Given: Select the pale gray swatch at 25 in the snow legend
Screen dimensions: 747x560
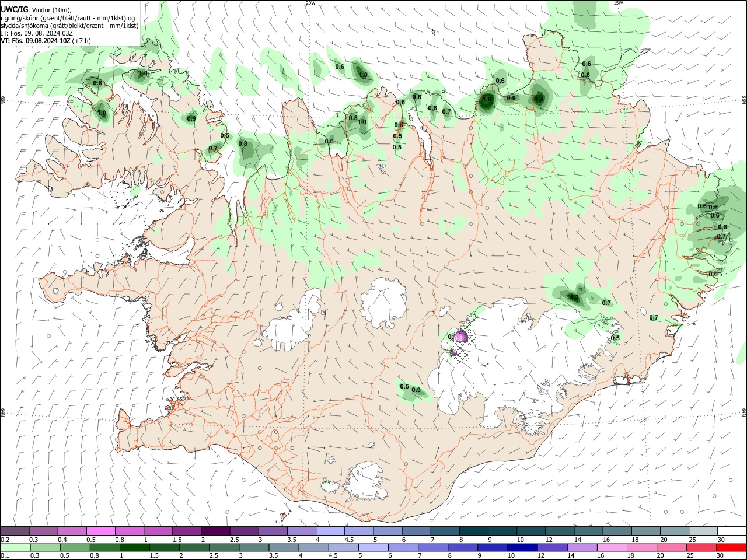Looking at the screenshot, I should click(x=703, y=531).
